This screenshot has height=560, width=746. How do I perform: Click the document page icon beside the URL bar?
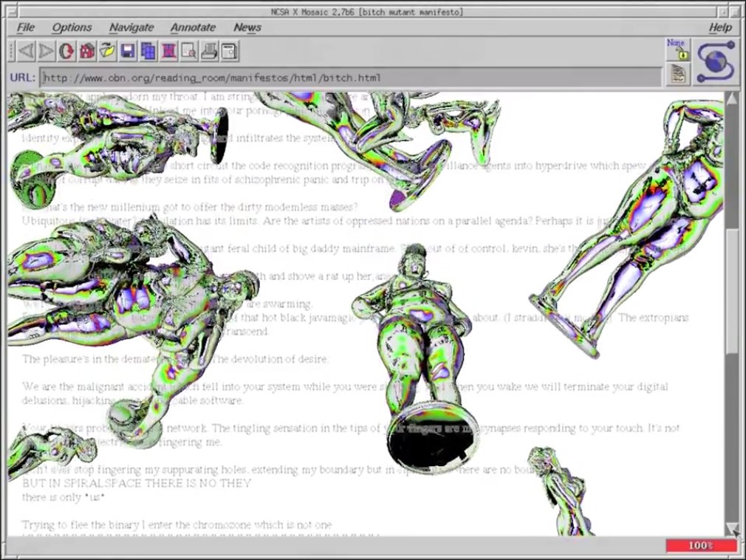click(x=678, y=75)
